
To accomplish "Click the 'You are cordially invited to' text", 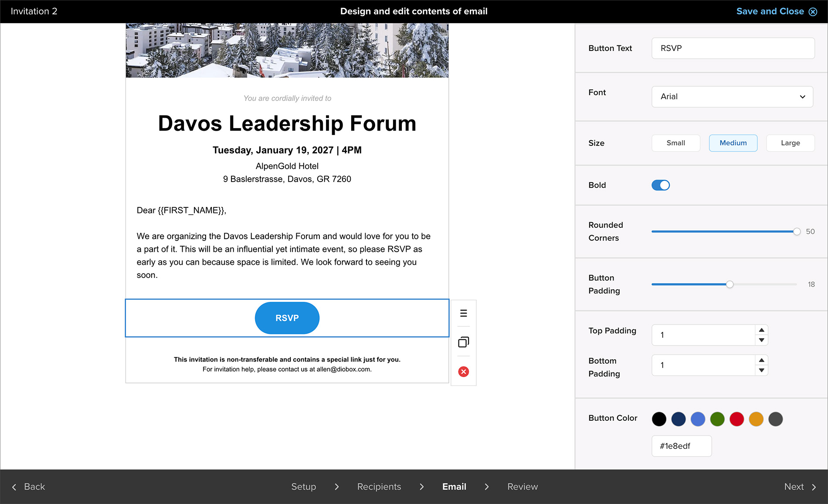I will (287, 98).
